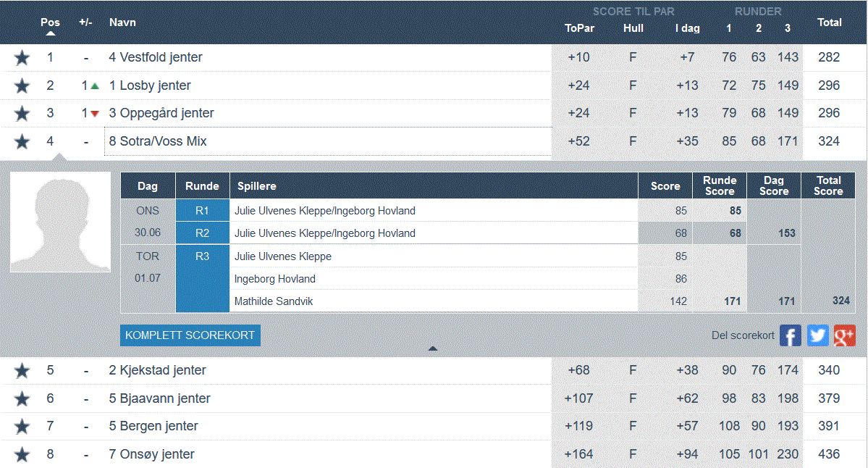Share scorecard on Facebook

791,335
